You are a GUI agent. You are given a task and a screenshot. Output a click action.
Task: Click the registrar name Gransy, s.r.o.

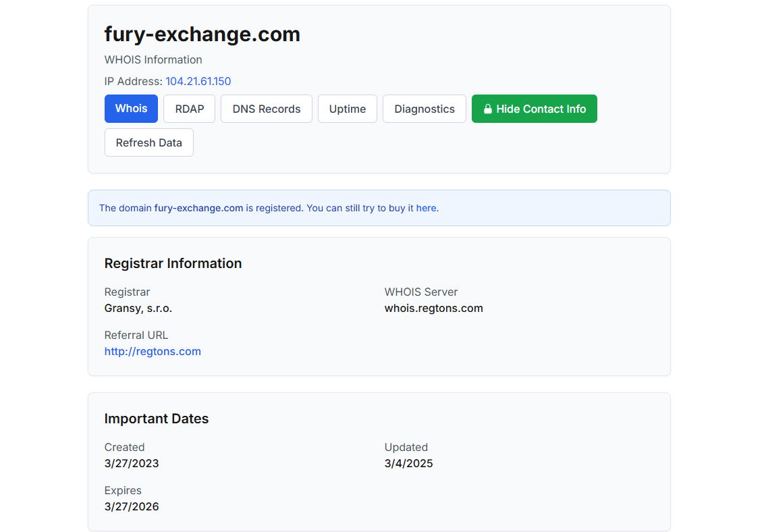(x=138, y=309)
